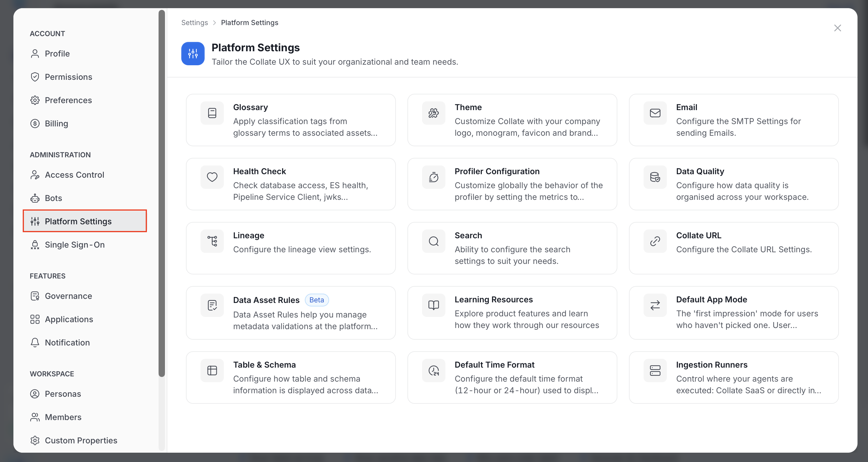Close the settings dialog
Image resolution: width=868 pixels, height=462 pixels.
(x=837, y=28)
